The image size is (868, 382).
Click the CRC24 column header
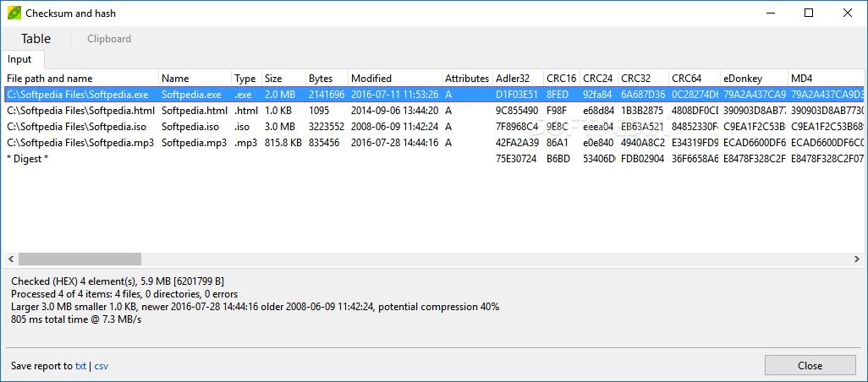(598, 79)
